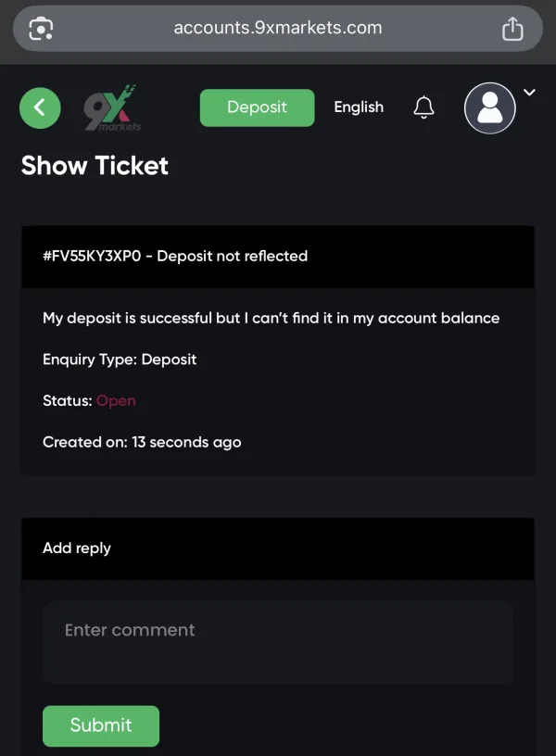Open the English language selector

pos(359,107)
